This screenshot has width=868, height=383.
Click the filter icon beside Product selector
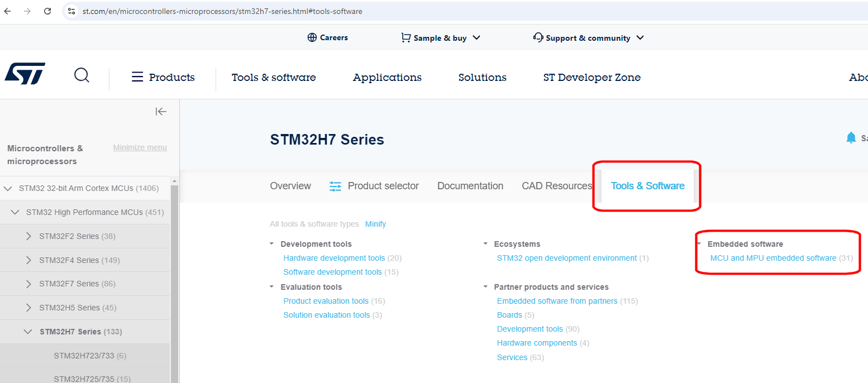click(335, 186)
